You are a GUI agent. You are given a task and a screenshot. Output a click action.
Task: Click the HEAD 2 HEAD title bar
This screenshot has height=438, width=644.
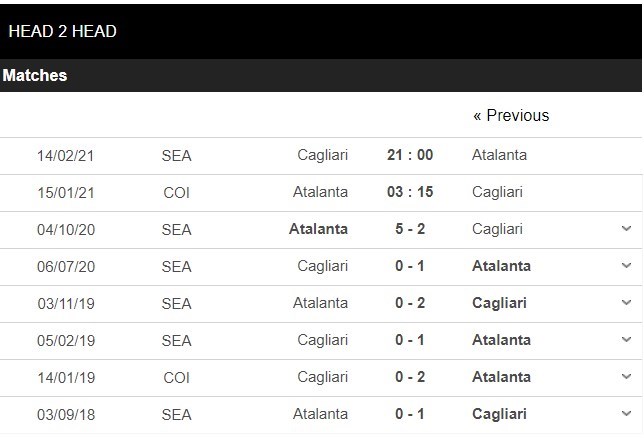(62, 31)
